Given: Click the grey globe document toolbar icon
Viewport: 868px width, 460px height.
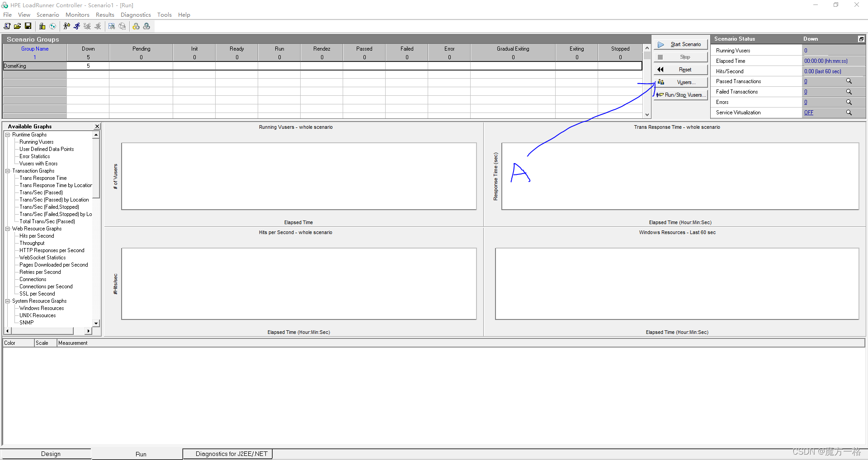Looking at the screenshot, I should click(x=122, y=26).
